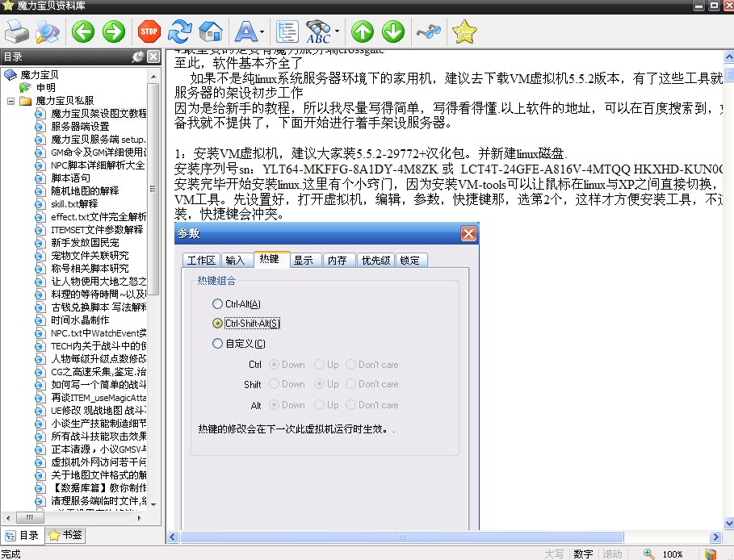Viewport: 734px width, 560px height.
Task: Click the pin icon on 目录 panel
Action: [x=138, y=56]
